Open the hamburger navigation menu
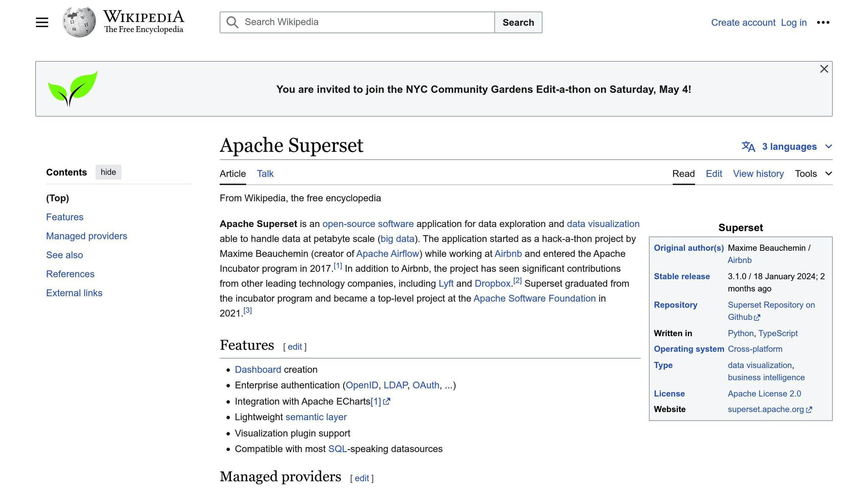This screenshot has width=868, height=488. click(42, 22)
